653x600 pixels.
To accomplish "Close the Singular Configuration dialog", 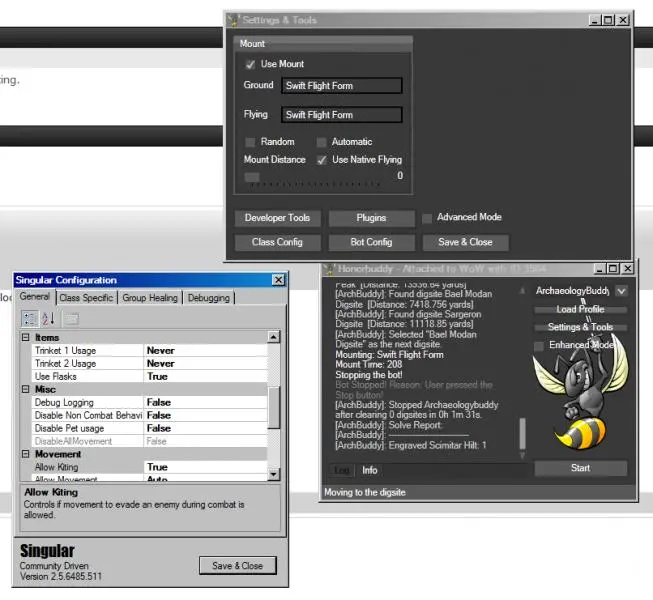I will coord(278,280).
